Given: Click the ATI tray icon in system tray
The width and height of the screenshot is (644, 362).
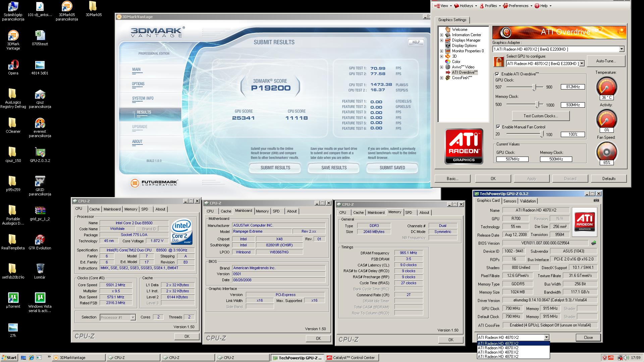Looking at the screenshot, I should (x=611, y=358).
